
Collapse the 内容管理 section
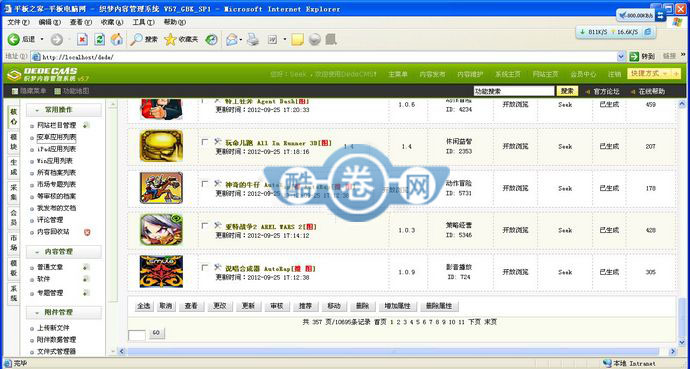pos(64,252)
